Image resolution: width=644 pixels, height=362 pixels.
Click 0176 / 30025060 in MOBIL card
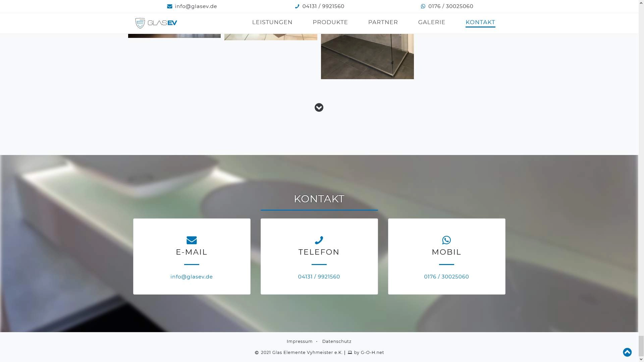446,277
